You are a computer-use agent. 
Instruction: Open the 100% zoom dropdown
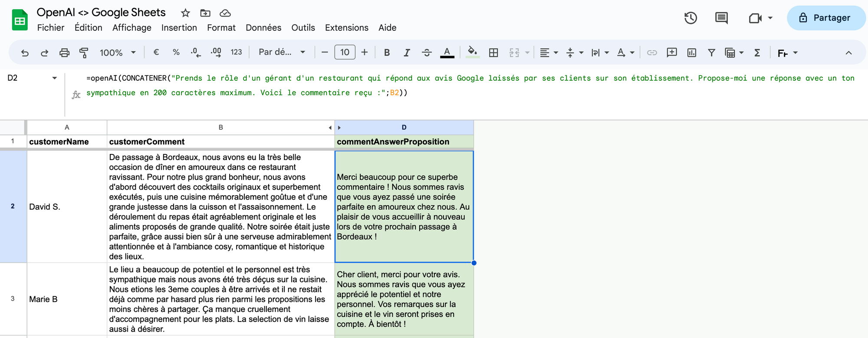(118, 53)
